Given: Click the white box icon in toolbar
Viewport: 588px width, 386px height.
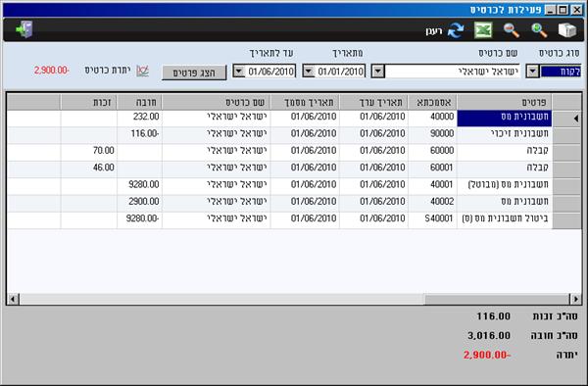Looking at the screenshot, I should pyautogui.click(x=567, y=30).
